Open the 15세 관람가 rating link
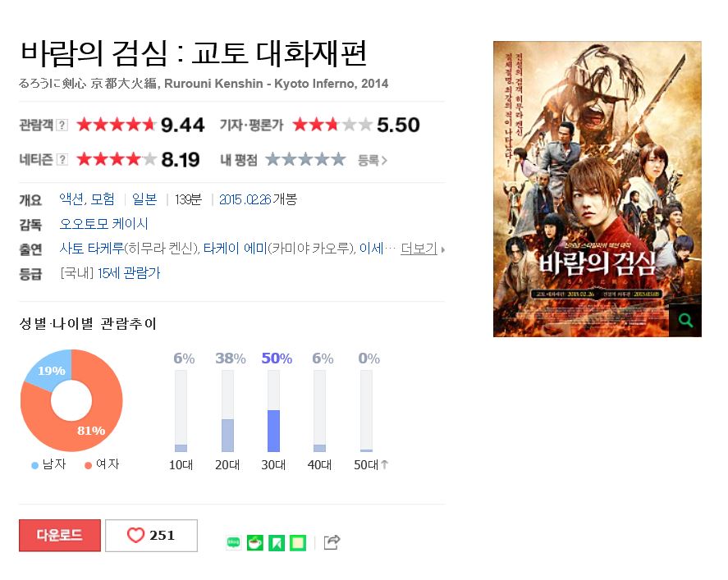This screenshot has height=580, width=728. coord(129,273)
